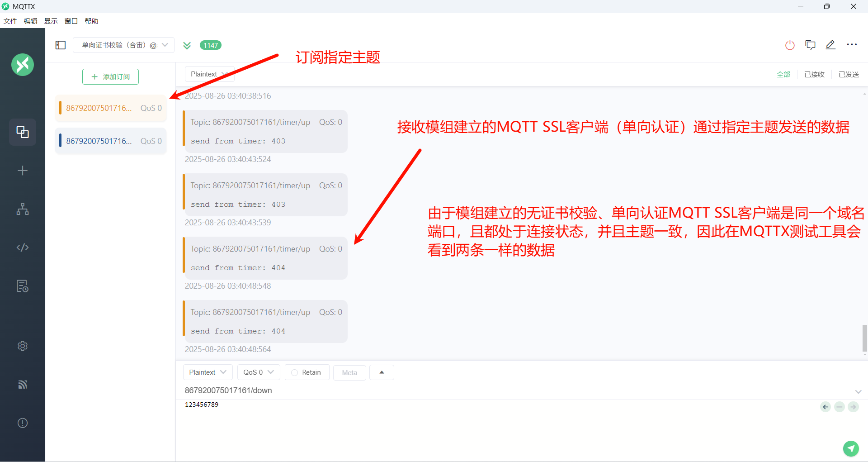The height and width of the screenshot is (462, 868).
Task: Open the About info icon
Action: 23,423
